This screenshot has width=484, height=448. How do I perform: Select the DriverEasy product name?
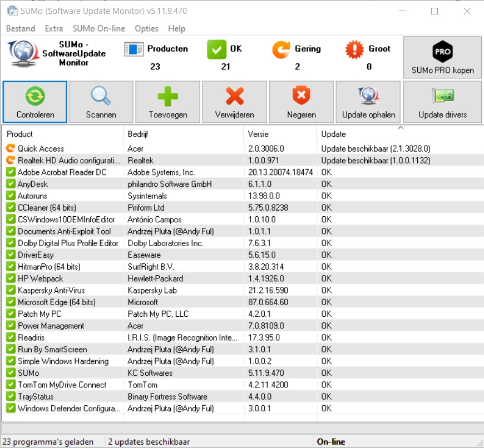pyautogui.click(x=36, y=255)
